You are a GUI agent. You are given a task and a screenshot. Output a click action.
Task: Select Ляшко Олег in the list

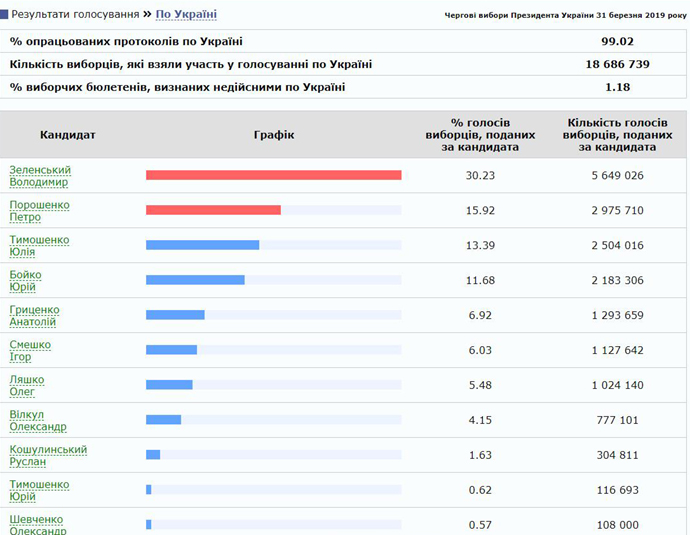tap(27, 386)
